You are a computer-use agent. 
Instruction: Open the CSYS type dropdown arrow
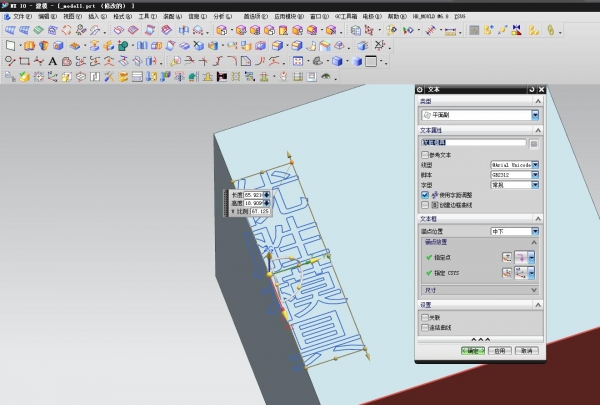click(x=532, y=273)
